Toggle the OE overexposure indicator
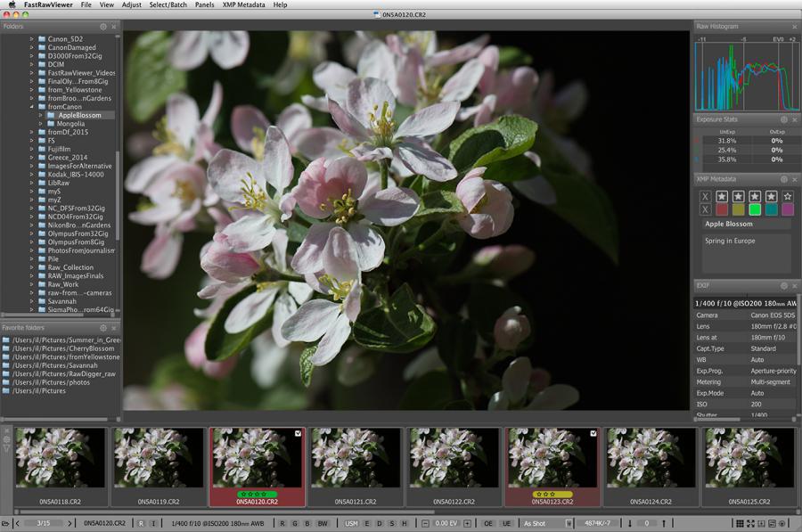The image size is (802, 532). (488, 523)
